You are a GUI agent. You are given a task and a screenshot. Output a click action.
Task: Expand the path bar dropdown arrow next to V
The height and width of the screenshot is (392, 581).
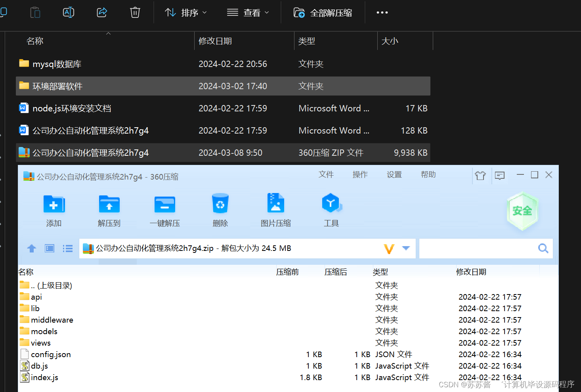(x=405, y=248)
